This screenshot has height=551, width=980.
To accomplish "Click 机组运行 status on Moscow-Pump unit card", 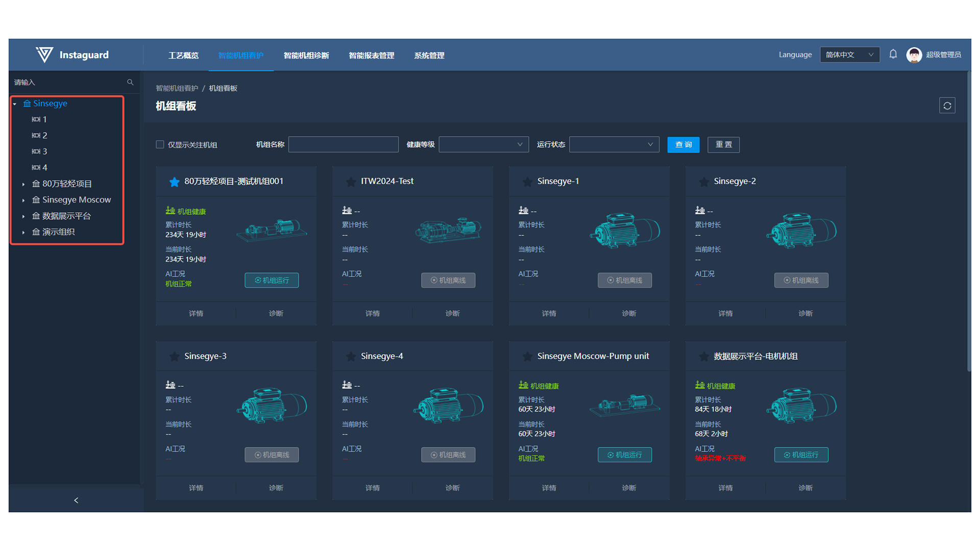I will click(x=625, y=455).
